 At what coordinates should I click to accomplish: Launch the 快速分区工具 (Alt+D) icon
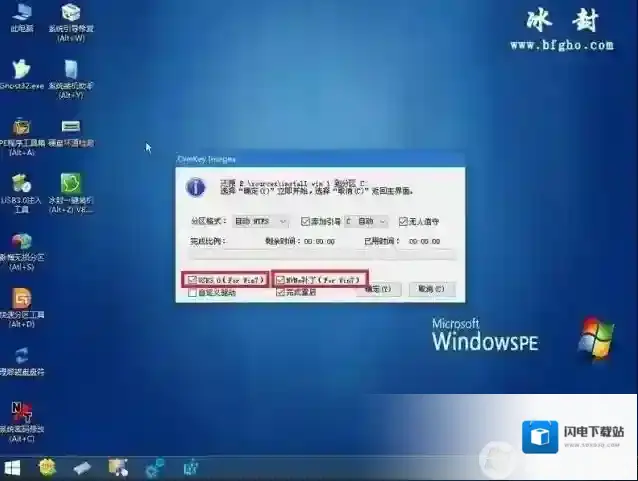pyautogui.click(x=21, y=300)
